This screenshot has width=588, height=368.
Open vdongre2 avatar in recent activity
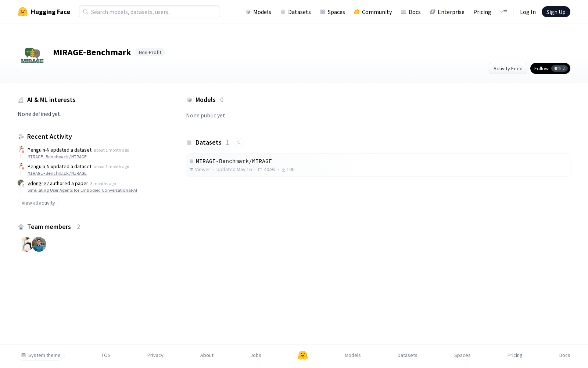coord(21,183)
